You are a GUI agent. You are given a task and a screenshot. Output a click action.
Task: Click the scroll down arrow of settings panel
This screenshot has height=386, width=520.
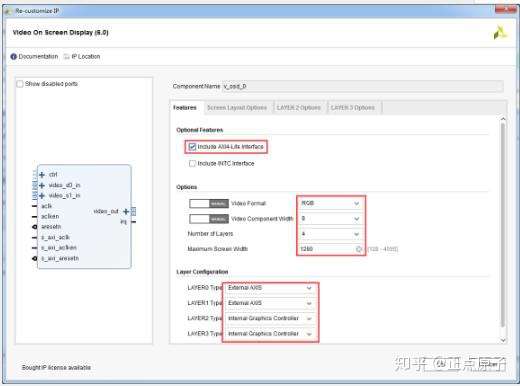[x=503, y=340]
